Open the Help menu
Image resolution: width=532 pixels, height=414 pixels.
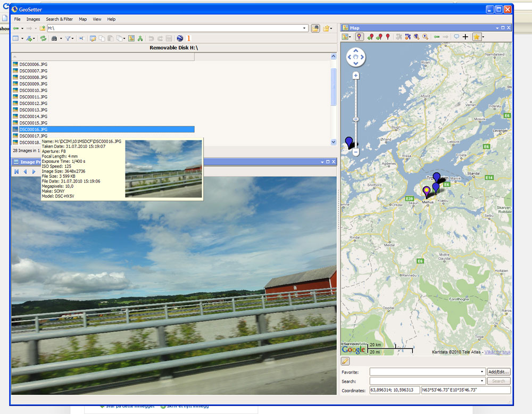pos(111,19)
